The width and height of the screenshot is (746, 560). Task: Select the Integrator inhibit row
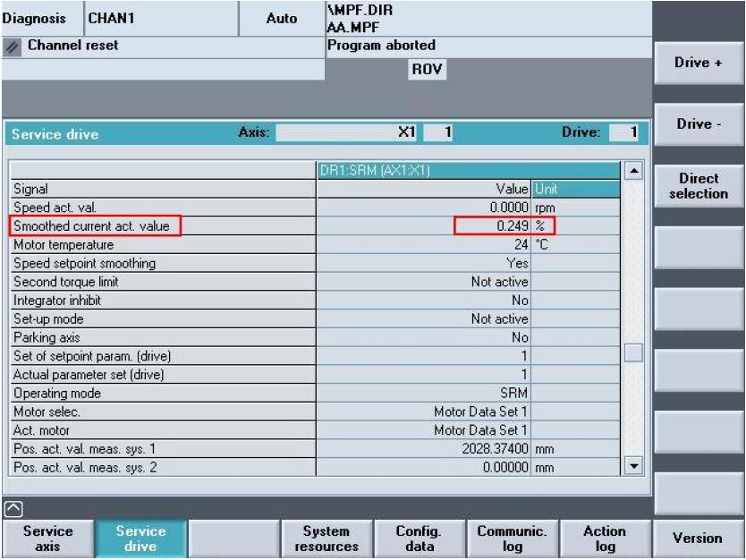[x=315, y=301]
